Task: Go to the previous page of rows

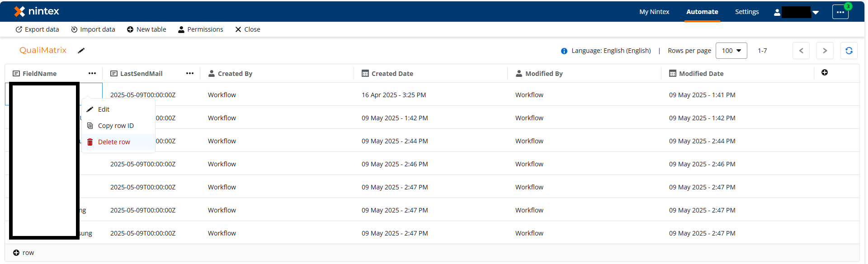Action: [x=801, y=51]
